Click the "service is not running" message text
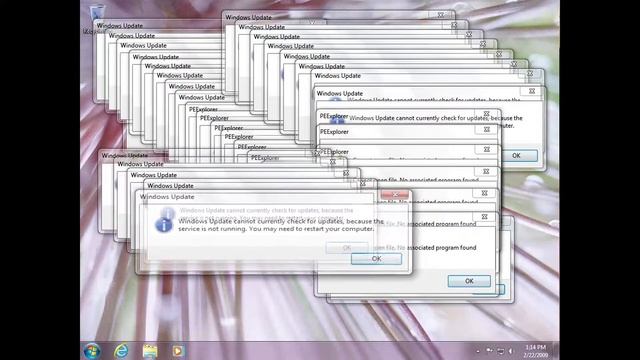The image size is (640, 360). tap(276, 229)
